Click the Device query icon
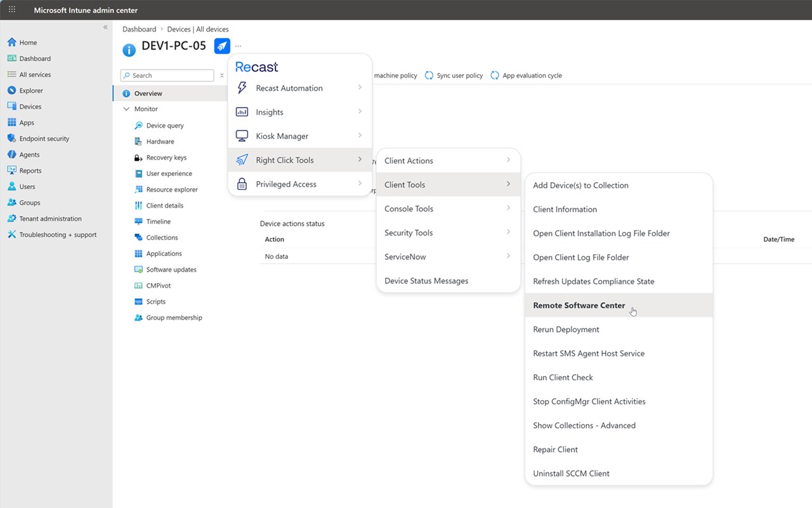The image size is (812, 508). [139, 126]
